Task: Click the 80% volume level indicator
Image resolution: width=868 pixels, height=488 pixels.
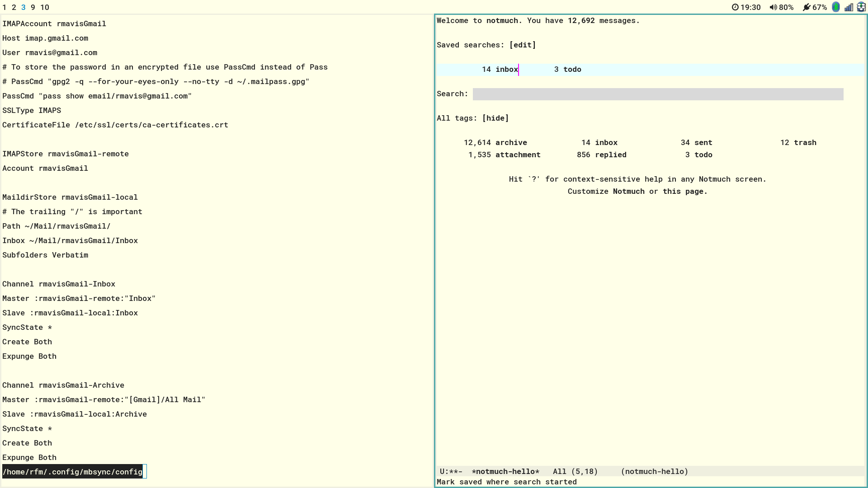Action: tap(787, 7)
